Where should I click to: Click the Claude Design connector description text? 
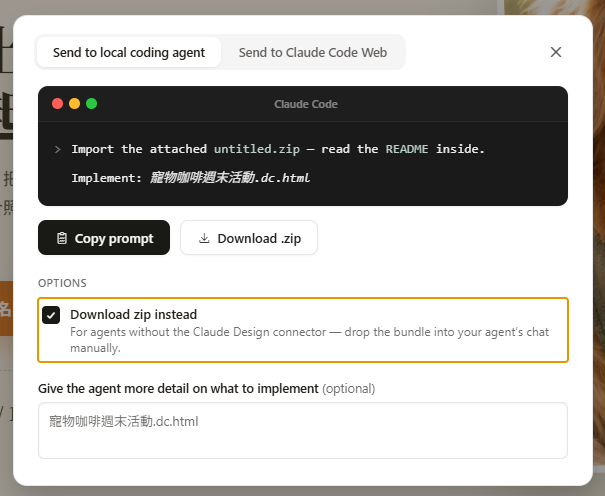pos(309,340)
